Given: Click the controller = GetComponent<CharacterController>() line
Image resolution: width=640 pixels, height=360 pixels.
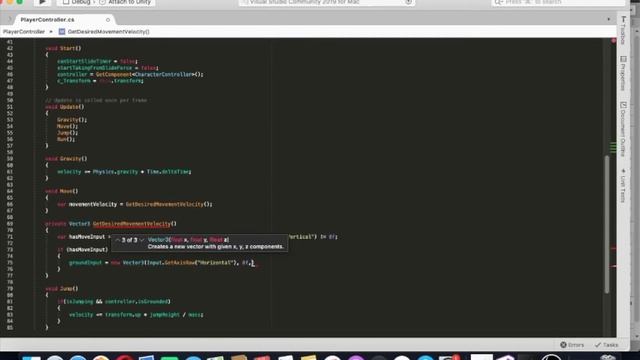Looking at the screenshot, I should pyautogui.click(x=130, y=74).
